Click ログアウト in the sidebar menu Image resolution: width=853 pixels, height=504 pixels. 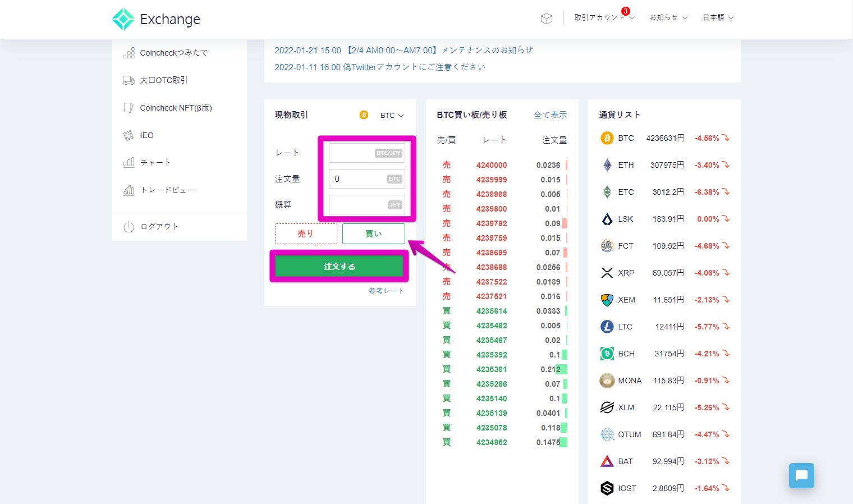[x=160, y=226]
